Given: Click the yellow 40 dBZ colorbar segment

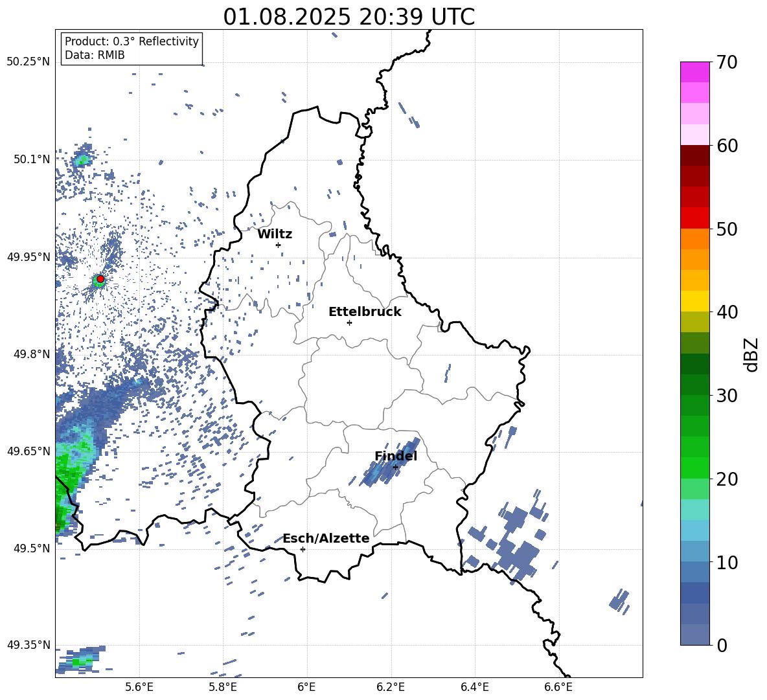Looking at the screenshot, I should tap(694, 301).
